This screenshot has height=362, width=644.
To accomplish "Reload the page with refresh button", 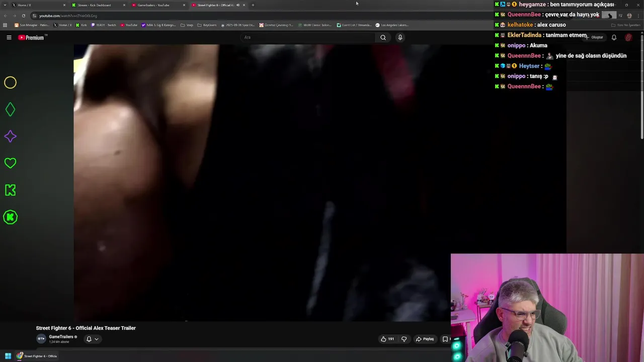I will click(x=23, y=16).
